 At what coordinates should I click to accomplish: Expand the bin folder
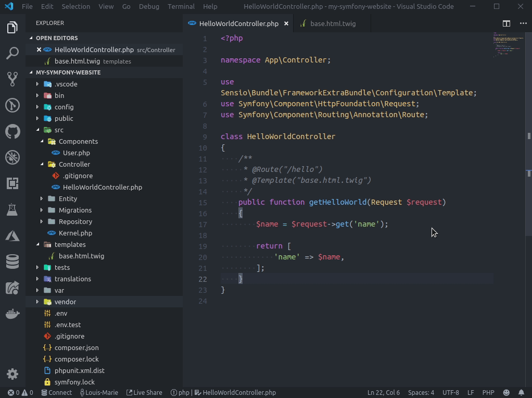click(x=37, y=95)
